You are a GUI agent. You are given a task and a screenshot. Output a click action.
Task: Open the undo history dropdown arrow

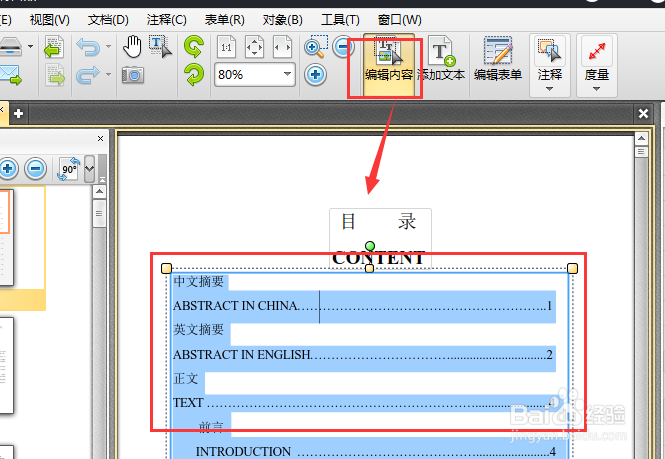[x=109, y=46]
